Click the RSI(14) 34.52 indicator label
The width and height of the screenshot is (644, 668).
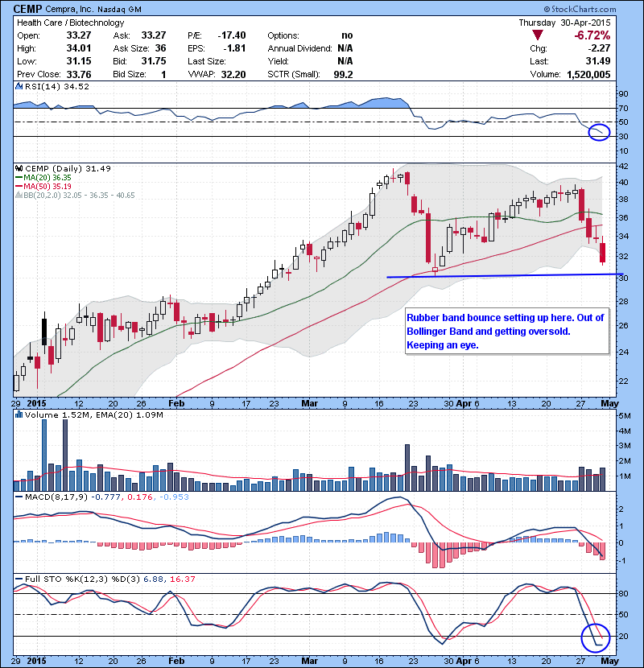(57, 86)
